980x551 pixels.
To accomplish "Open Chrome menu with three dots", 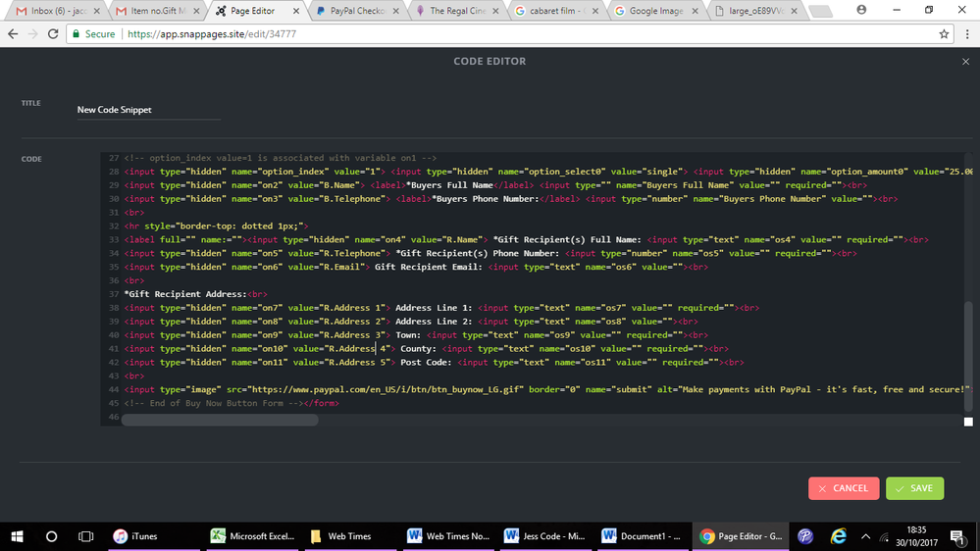I will coord(967,34).
